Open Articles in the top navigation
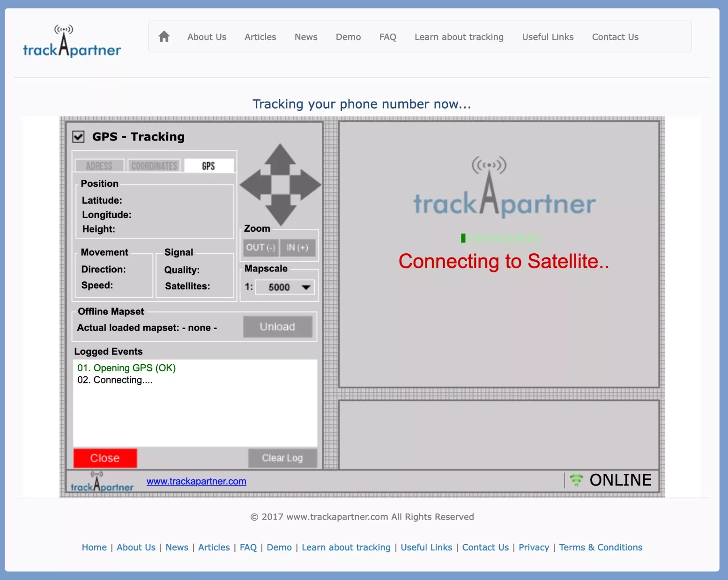 (x=260, y=37)
